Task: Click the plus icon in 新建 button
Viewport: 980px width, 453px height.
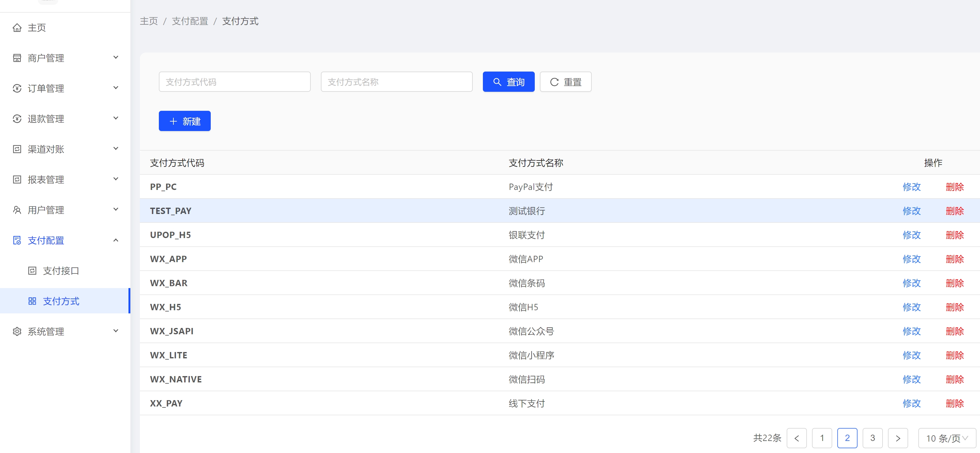Action: click(173, 121)
